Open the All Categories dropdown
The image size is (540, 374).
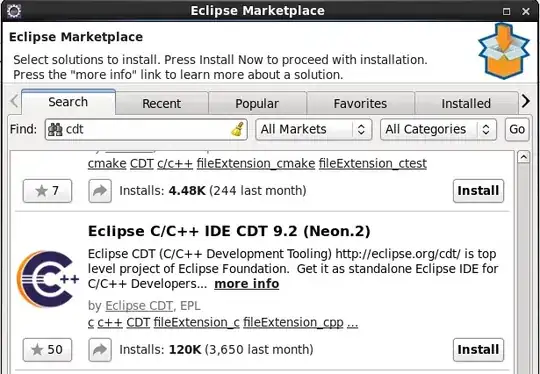pyautogui.click(x=438, y=129)
